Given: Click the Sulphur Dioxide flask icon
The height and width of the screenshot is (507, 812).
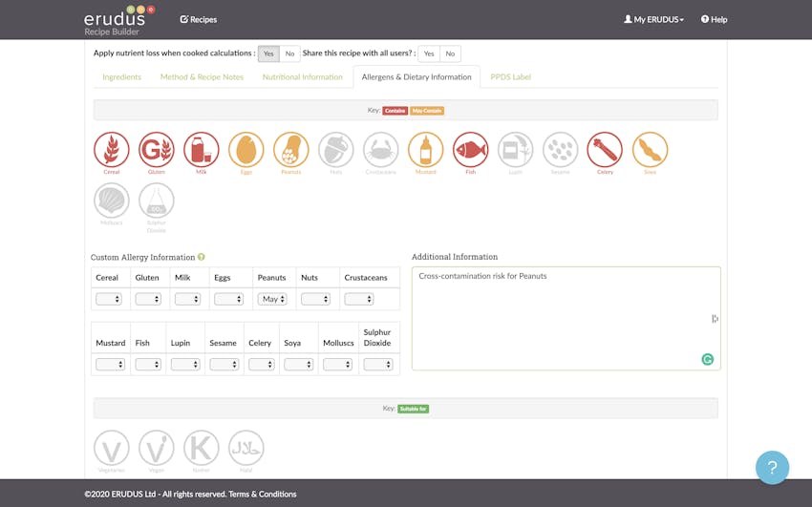Looking at the screenshot, I should (x=157, y=201).
